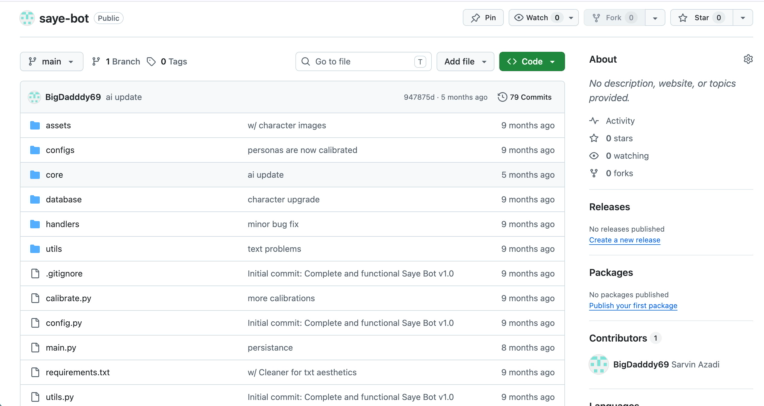Open the Fork options dropdown arrow
The image size is (764, 406).
pos(655,18)
